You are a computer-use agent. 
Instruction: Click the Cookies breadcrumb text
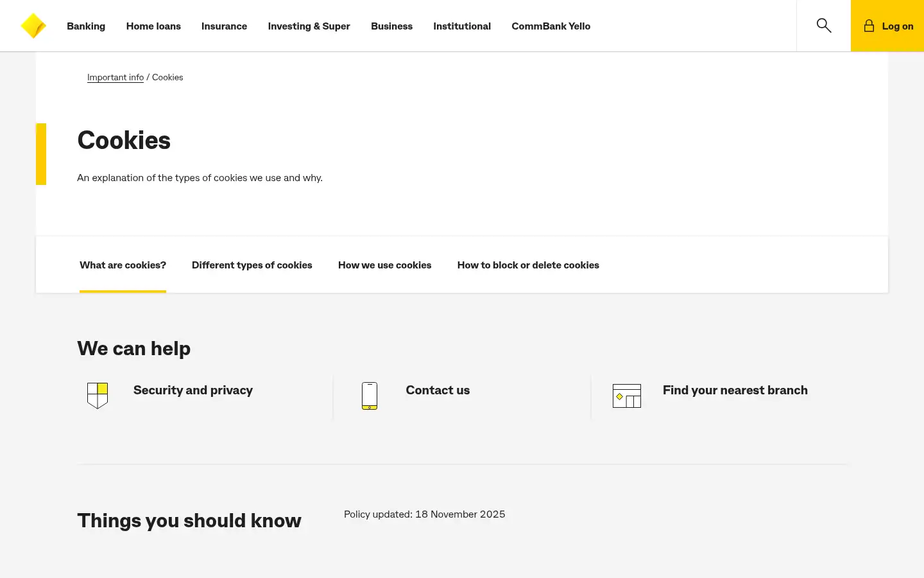coord(167,77)
